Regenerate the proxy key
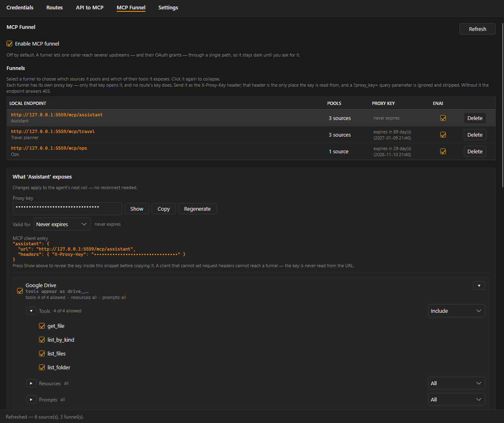The height and width of the screenshot is (423, 504). [x=198, y=209]
